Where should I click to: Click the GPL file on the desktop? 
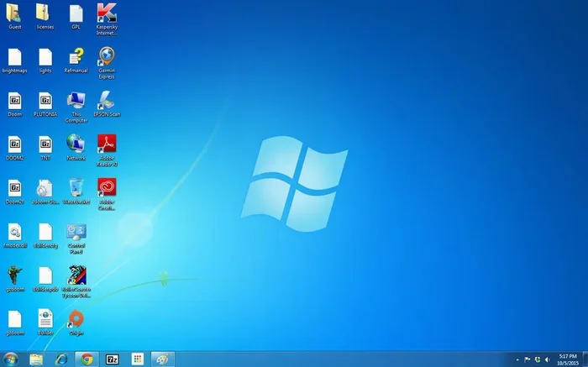(x=76, y=13)
